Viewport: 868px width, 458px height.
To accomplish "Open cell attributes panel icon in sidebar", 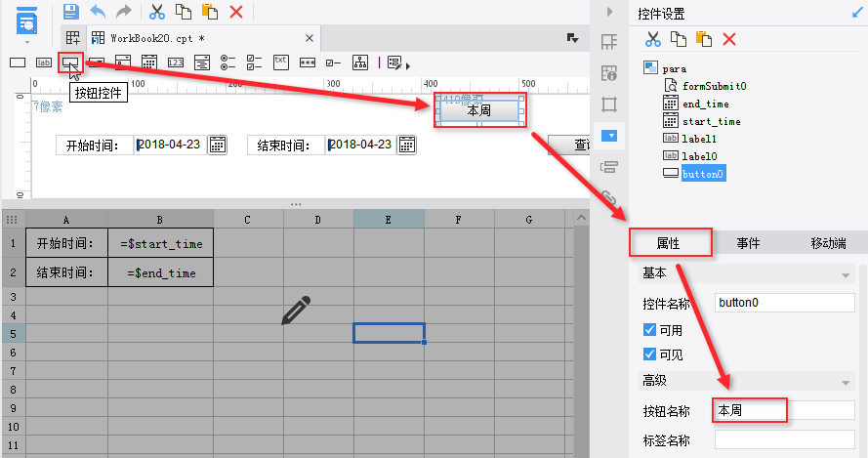I will tap(609, 72).
